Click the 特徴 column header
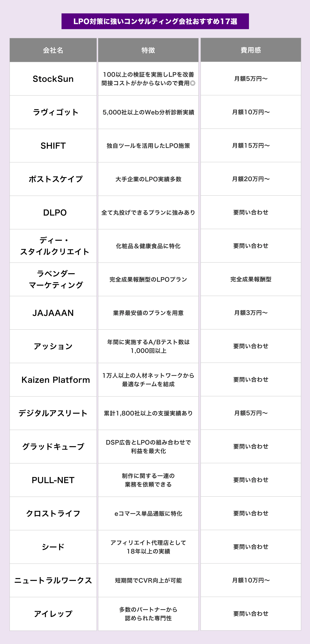Image resolution: width=310 pixels, height=644 pixels. [x=148, y=50]
